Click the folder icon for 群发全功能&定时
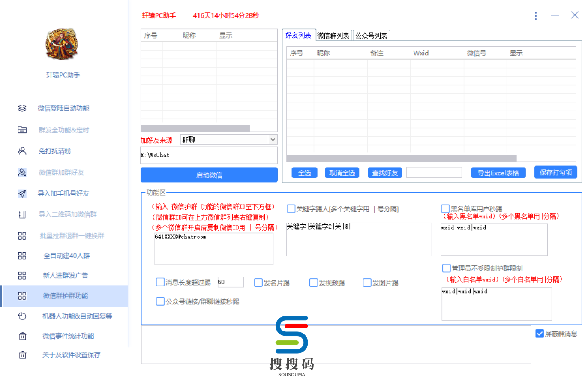This screenshot has width=588, height=379. tap(22, 130)
